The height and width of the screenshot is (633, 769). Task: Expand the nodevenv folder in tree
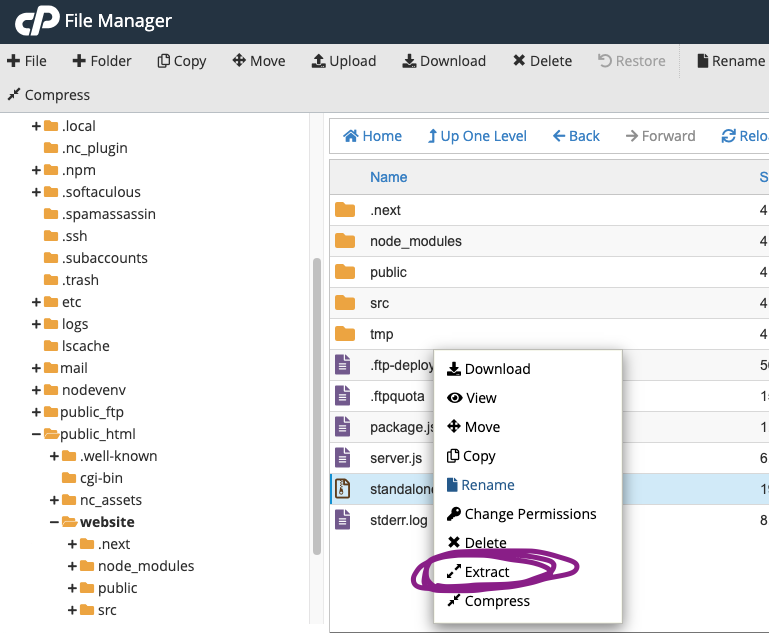click(x=36, y=390)
